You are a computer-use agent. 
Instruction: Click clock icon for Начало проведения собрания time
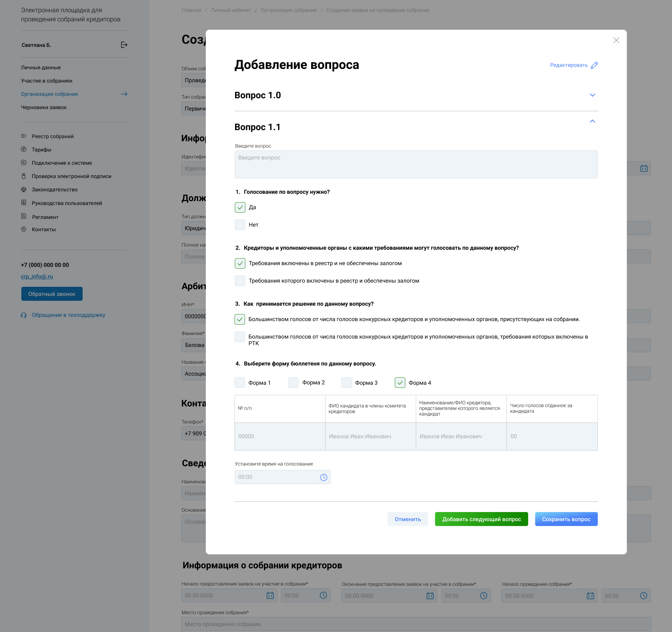pyautogui.click(x=644, y=596)
